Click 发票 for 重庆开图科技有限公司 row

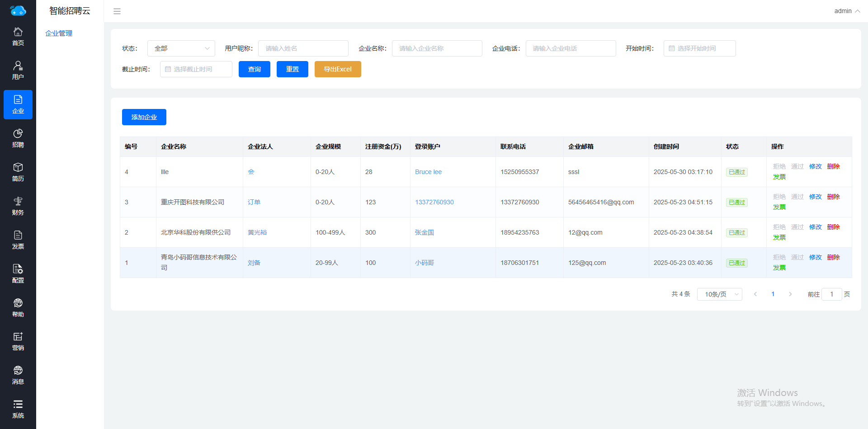779,207
